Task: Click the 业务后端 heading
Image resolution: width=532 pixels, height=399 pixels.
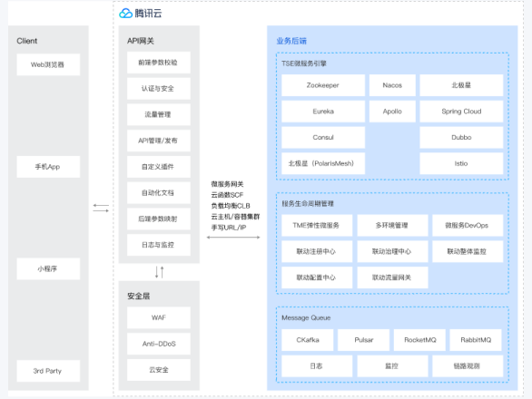Action: click(x=291, y=41)
